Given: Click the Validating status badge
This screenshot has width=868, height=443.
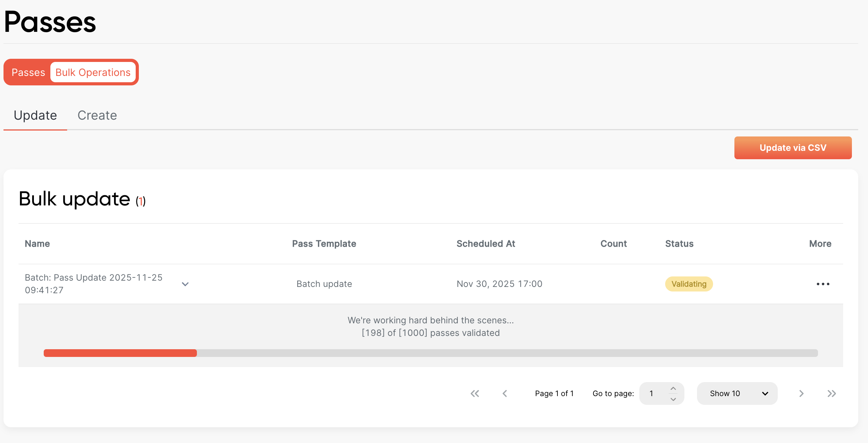Looking at the screenshot, I should [689, 284].
